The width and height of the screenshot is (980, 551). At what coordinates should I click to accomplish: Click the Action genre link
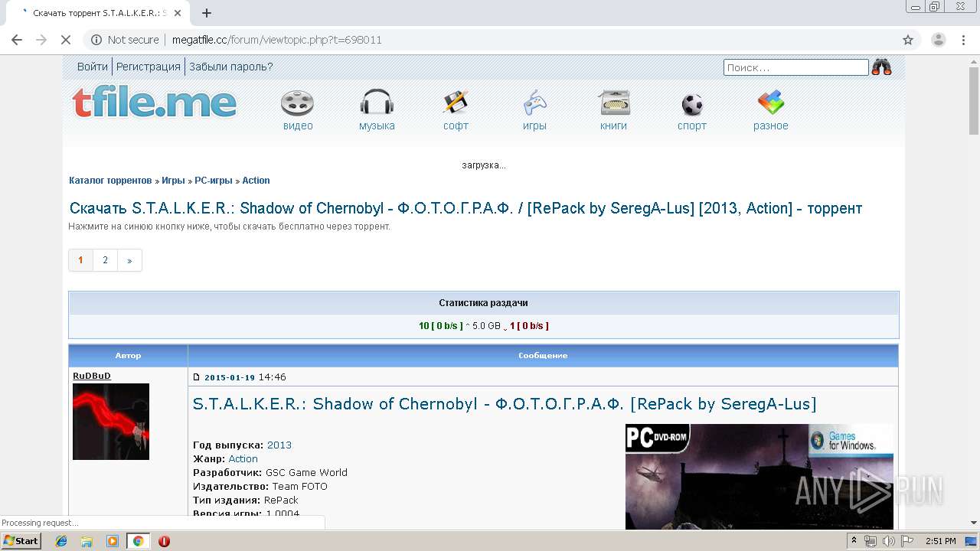pyautogui.click(x=243, y=459)
